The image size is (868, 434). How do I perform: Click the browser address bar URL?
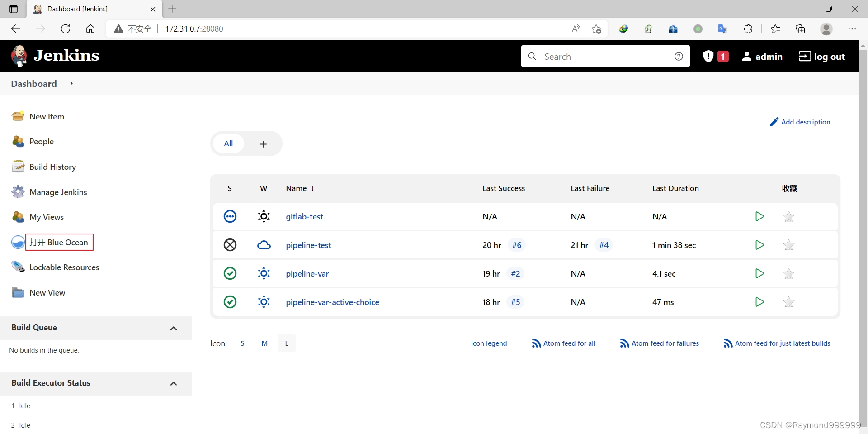click(x=194, y=29)
